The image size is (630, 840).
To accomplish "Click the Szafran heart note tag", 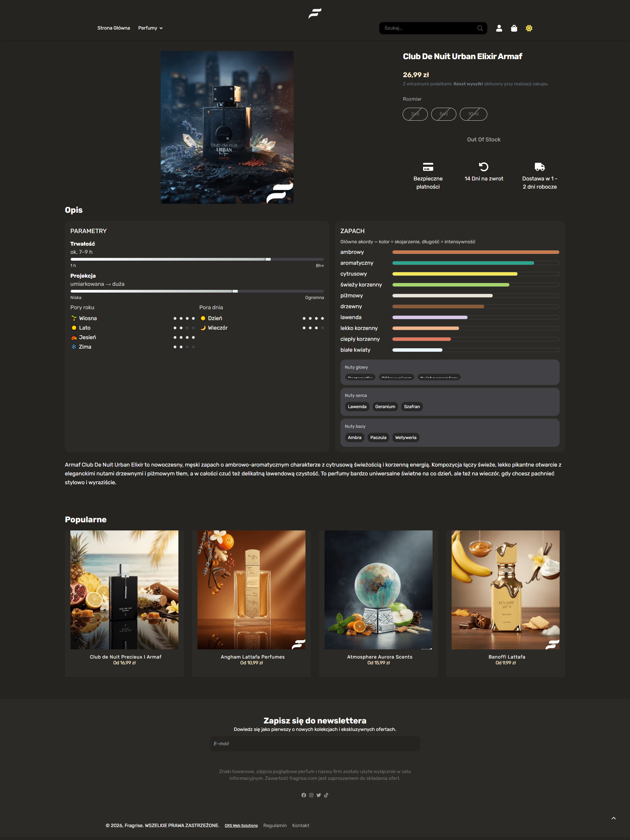I will pos(412,407).
